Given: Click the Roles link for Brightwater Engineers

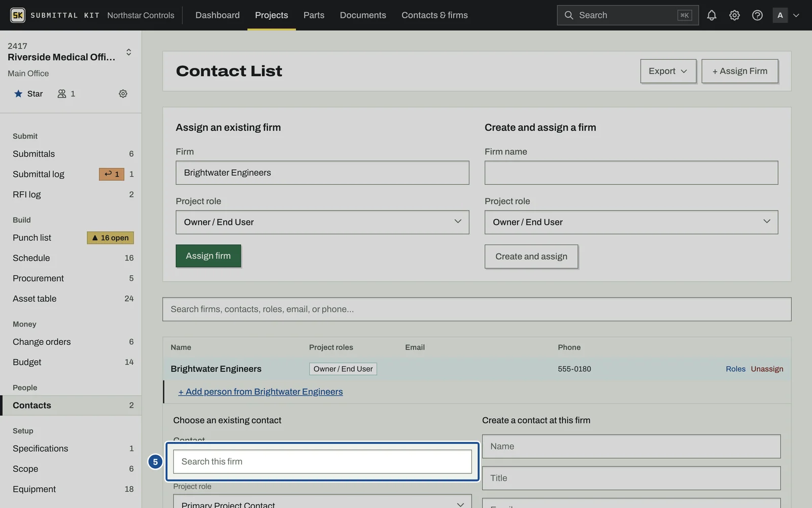Looking at the screenshot, I should tap(735, 369).
